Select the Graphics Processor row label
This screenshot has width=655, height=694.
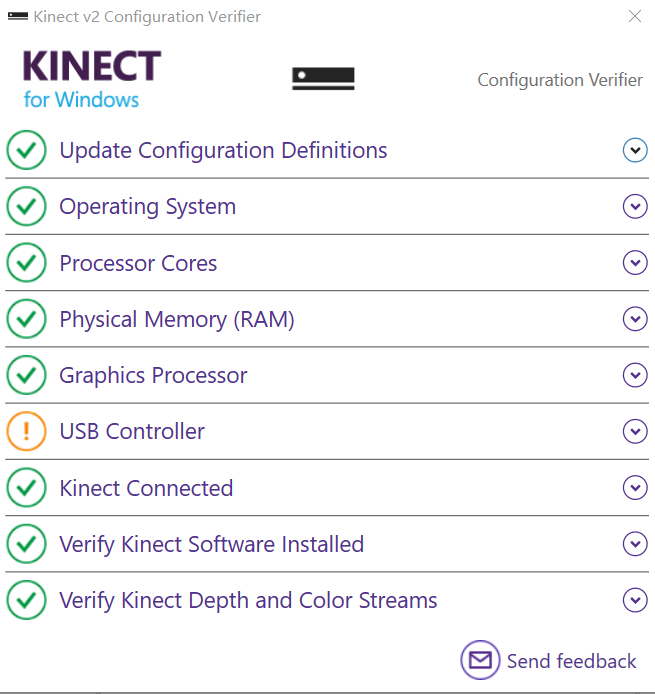pyautogui.click(x=153, y=376)
